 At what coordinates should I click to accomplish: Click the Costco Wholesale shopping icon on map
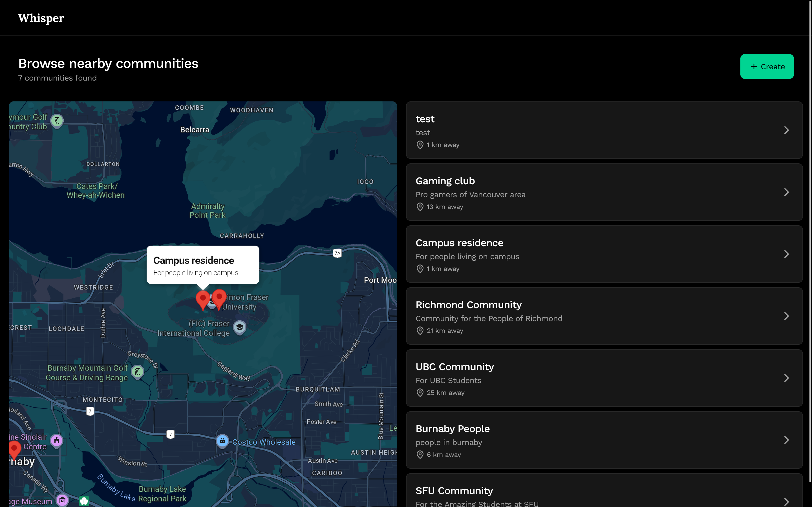[x=222, y=441]
